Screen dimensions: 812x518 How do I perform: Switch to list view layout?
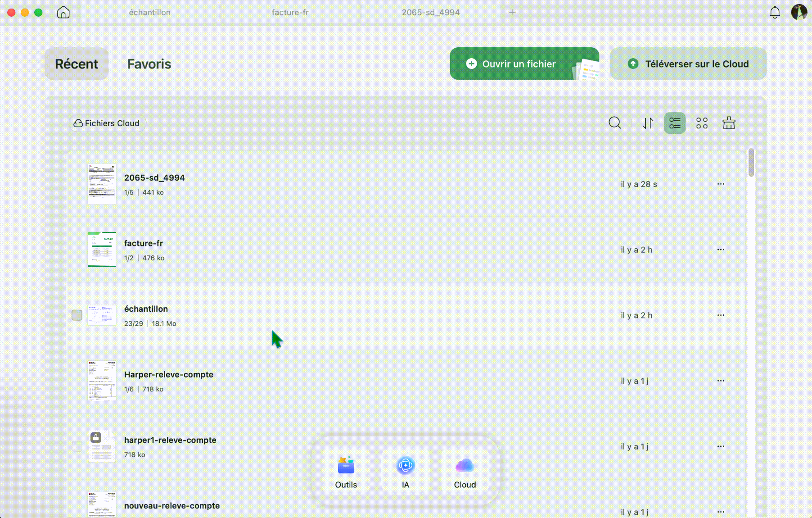tap(675, 123)
